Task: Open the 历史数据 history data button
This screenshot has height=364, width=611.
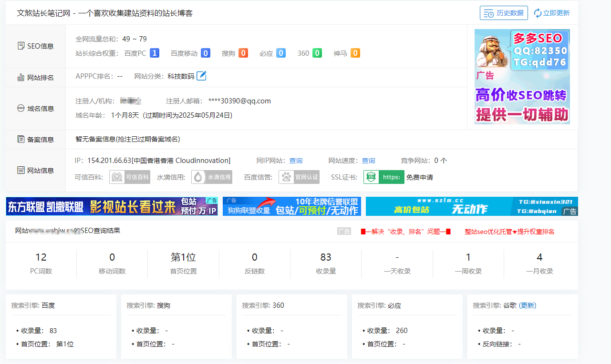Action: pos(504,13)
